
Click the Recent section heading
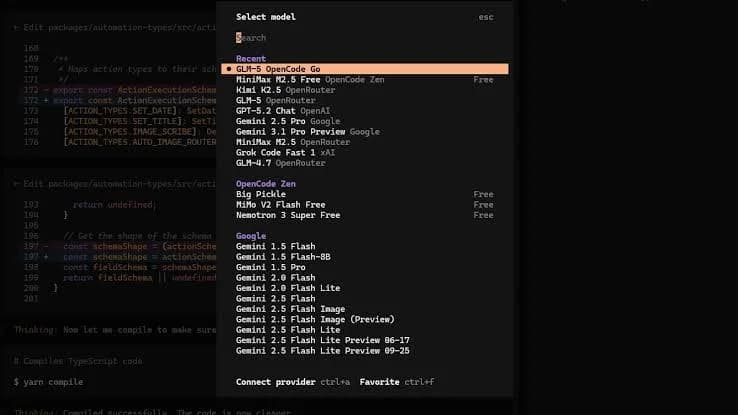[x=251, y=58]
